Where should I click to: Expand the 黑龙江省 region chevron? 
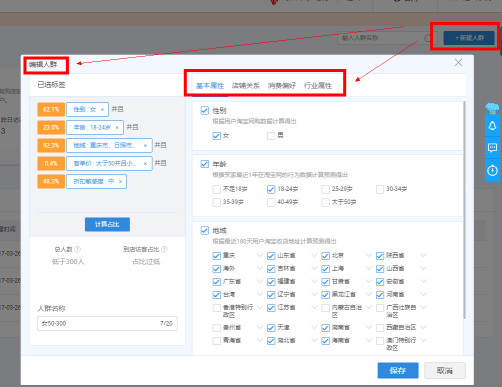369,294
